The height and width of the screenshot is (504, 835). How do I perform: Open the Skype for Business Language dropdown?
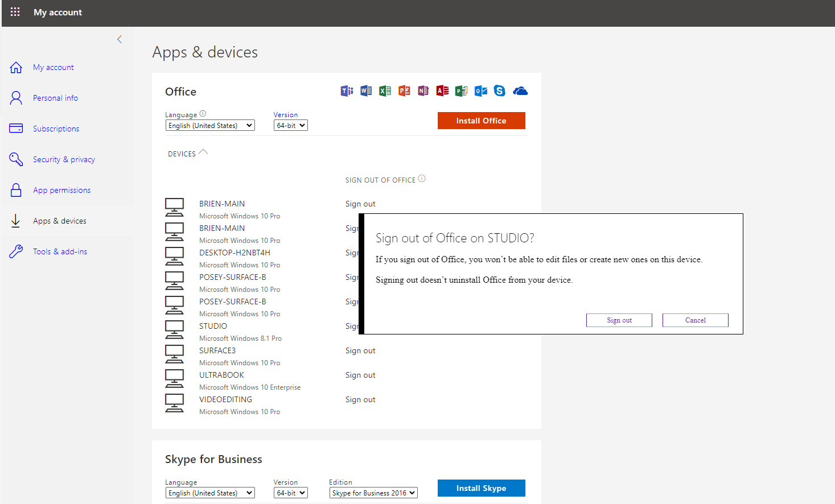(210, 493)
